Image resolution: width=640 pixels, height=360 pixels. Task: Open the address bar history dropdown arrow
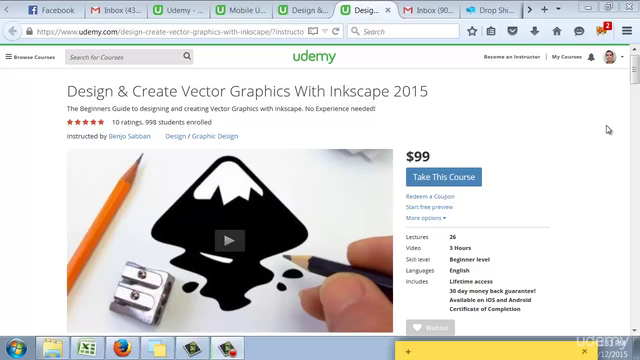click(x=325, y=31)
